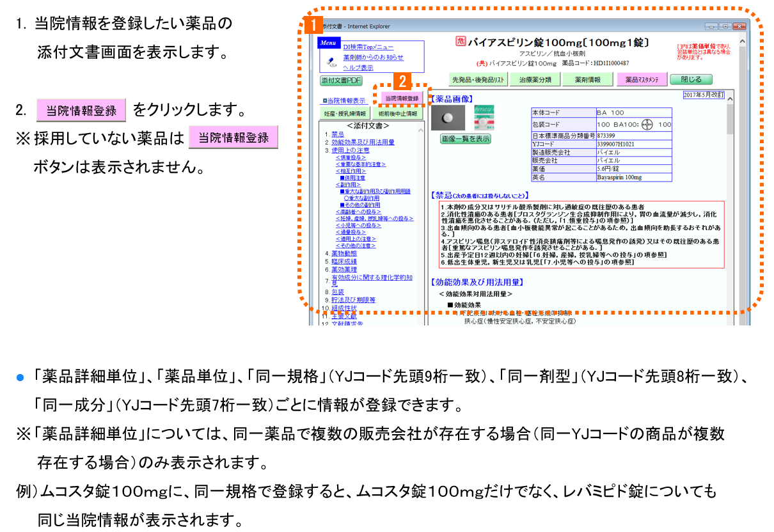
Task: Click the 画像一覧を表示 button
Action: (x=466, y=139)
